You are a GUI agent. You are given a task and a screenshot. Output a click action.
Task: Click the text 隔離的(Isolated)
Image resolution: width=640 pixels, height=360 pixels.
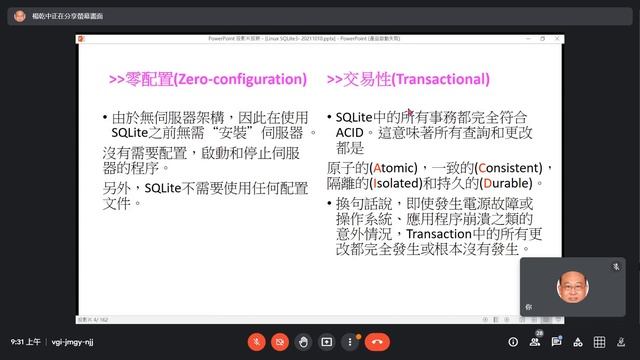[x=374, y=183]
